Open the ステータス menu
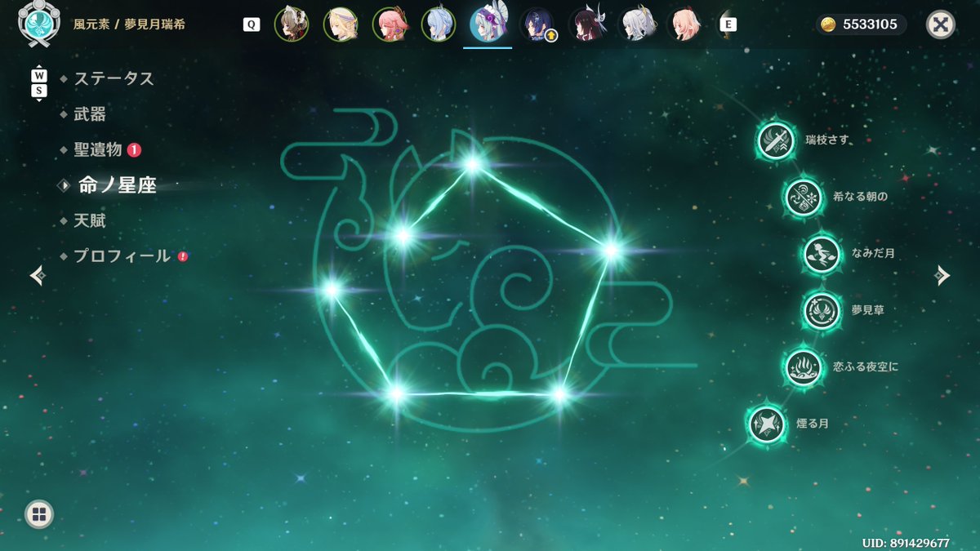This screenshot has width=980, height=551. (x=114, y=78)
